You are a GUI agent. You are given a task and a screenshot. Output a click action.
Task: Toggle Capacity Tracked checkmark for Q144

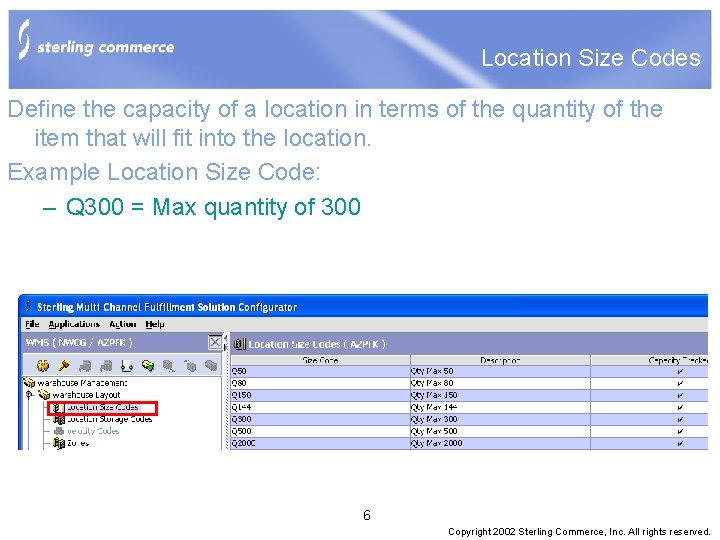(680, 407)
